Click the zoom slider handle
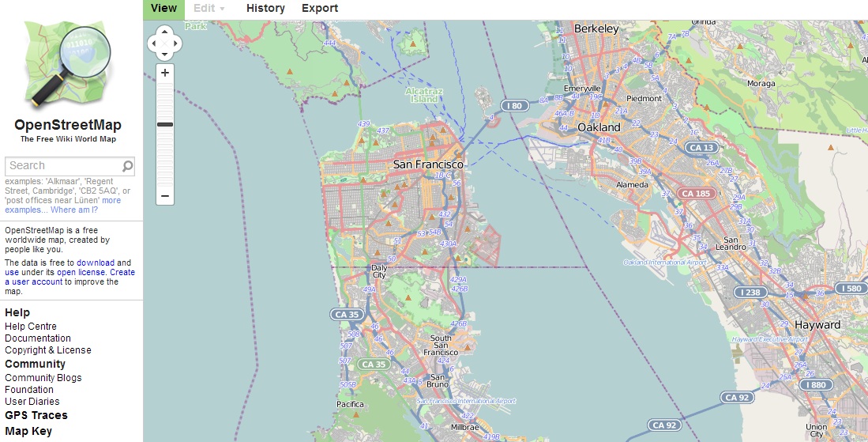This screenshot has height=442, width=868. point(165,125)
